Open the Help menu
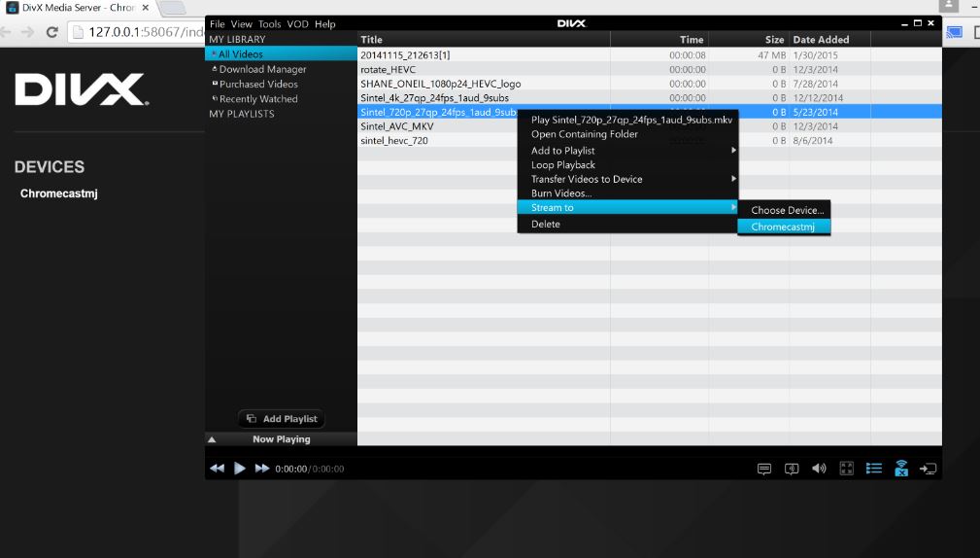This screenshot has height=558, width=980. tap(325, 23)
